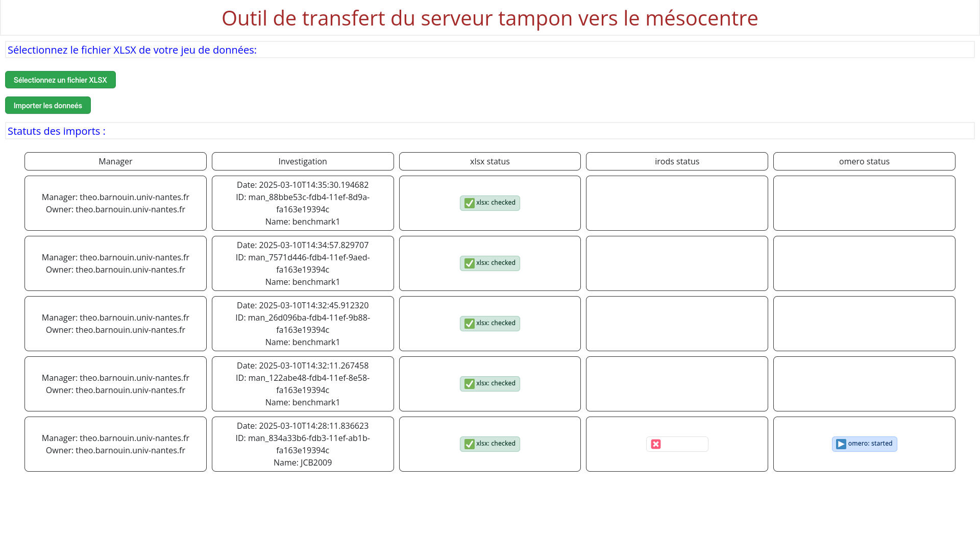Click the green check icon for investigation man_26d096ba
The width and height of the screenshot is (980, 536).
(470, 324)
